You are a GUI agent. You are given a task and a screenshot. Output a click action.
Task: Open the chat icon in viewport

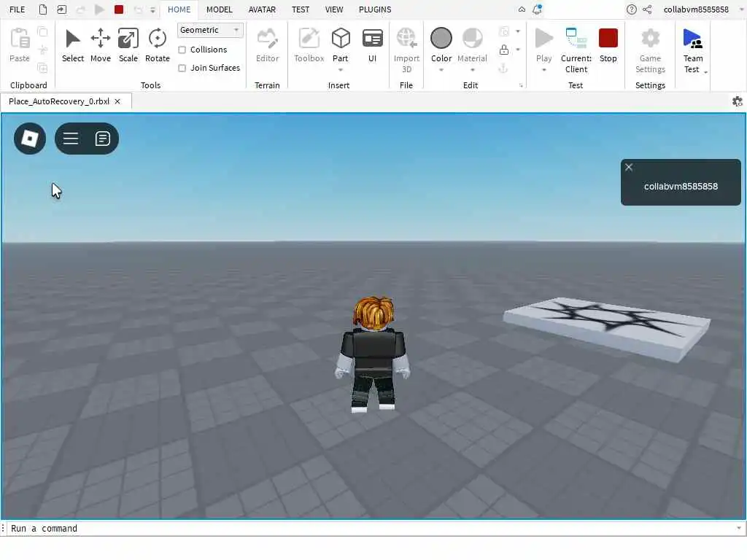pyautogui.click(x=102, y=139)
